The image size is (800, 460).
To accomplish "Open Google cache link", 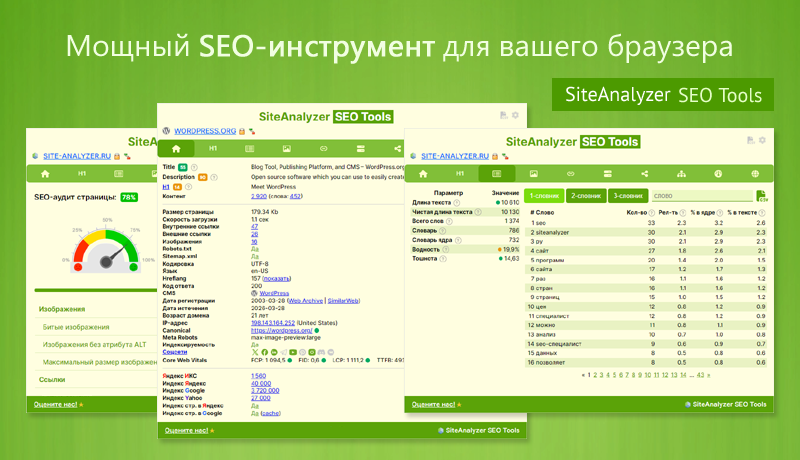I will [x=270, y=413].
